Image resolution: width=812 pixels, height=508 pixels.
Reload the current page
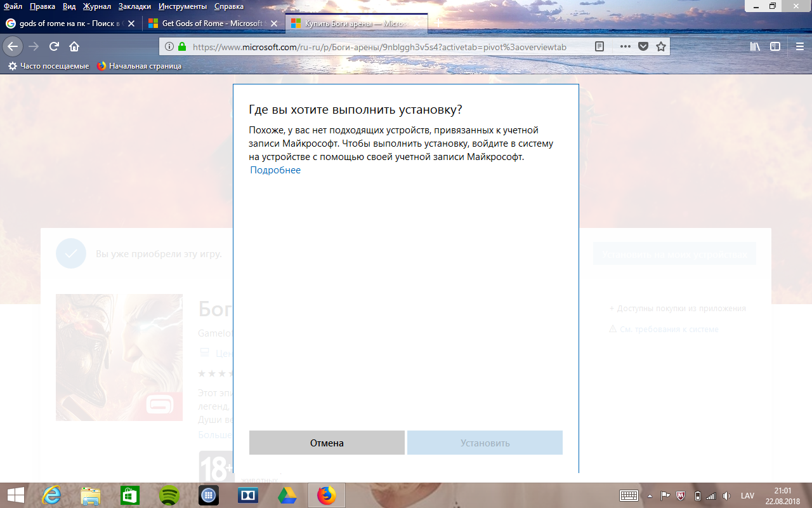54,46
